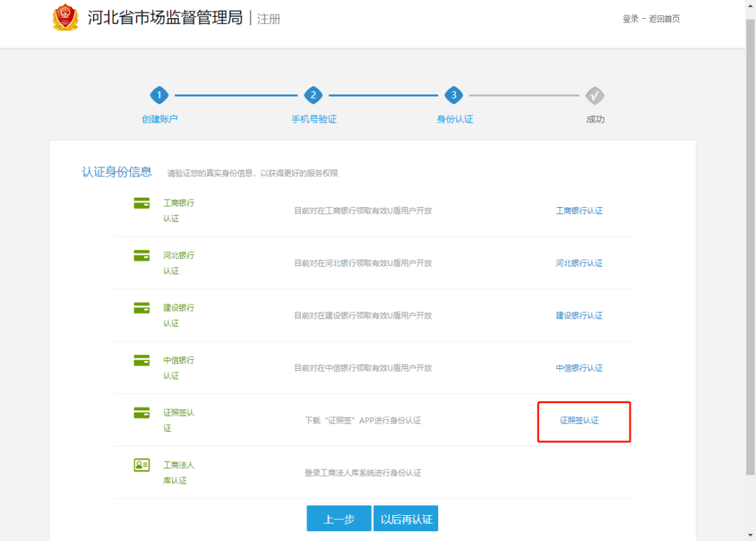756x541 pixels.
Task: Click the 河北银行 card icon
Action: (142, 255)
